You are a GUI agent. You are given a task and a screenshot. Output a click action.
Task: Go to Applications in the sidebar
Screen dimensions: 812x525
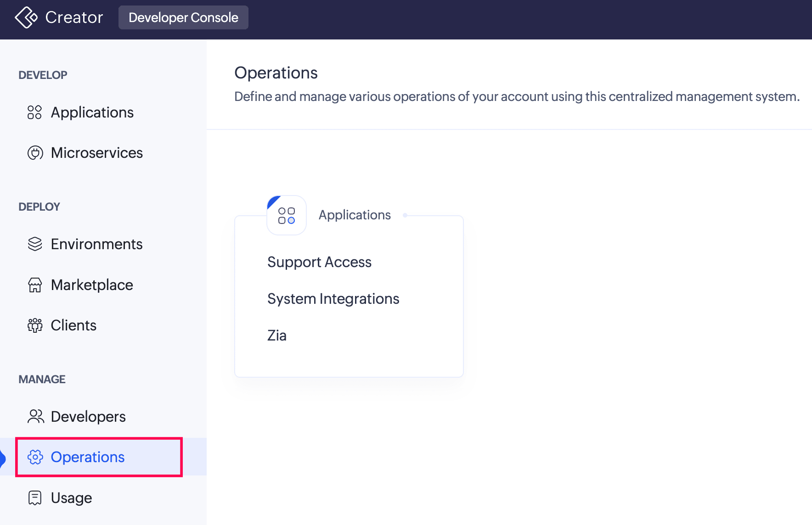(x=92, y=112)
